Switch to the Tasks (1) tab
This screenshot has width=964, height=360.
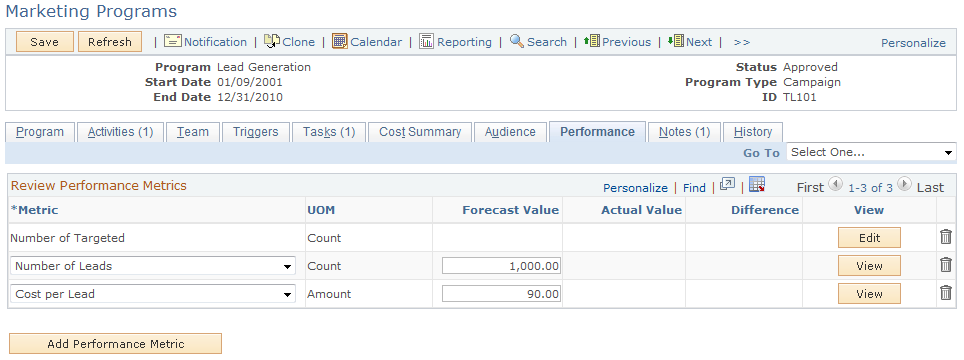click(x=329, y=132)
